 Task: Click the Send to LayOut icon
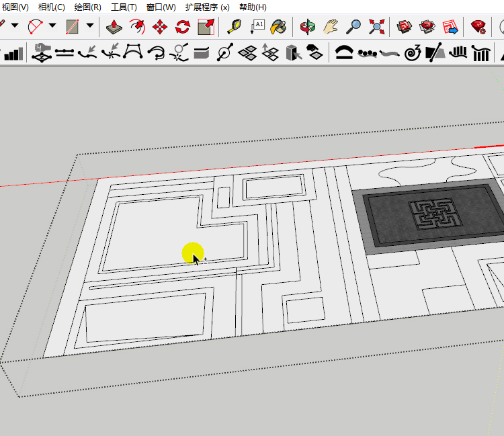(450, 27)
